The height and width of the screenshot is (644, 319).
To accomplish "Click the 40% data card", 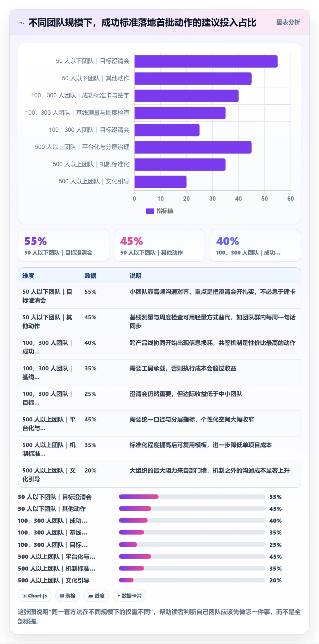I will coord(255,245).
